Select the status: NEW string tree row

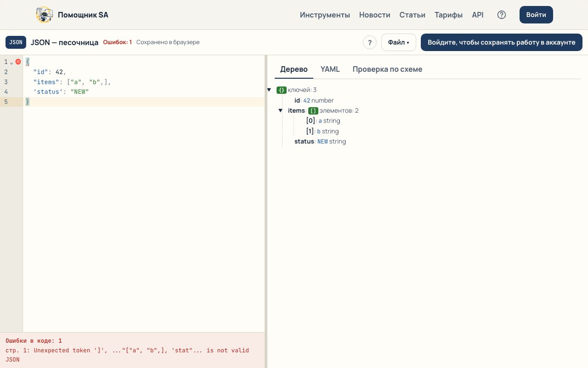320,142
